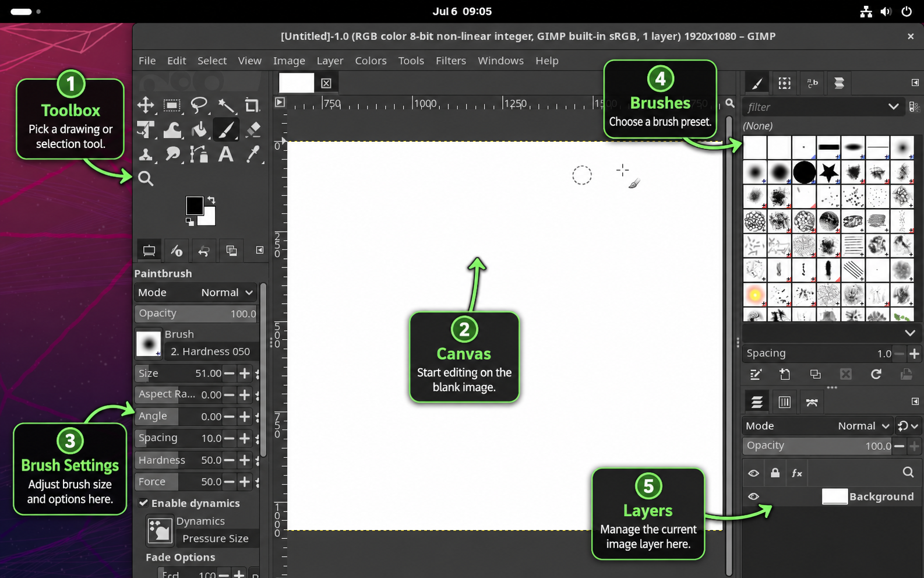
Task: Open the paintbrush Mode Normal dropdown
Action: click(196, 292)
